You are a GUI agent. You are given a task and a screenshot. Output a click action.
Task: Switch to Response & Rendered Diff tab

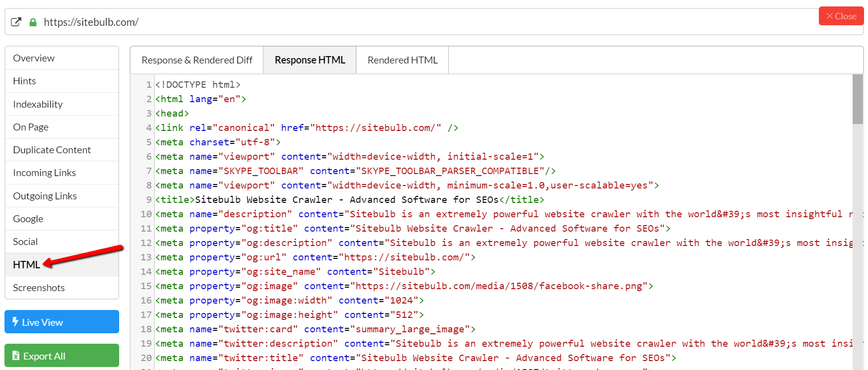197,60
